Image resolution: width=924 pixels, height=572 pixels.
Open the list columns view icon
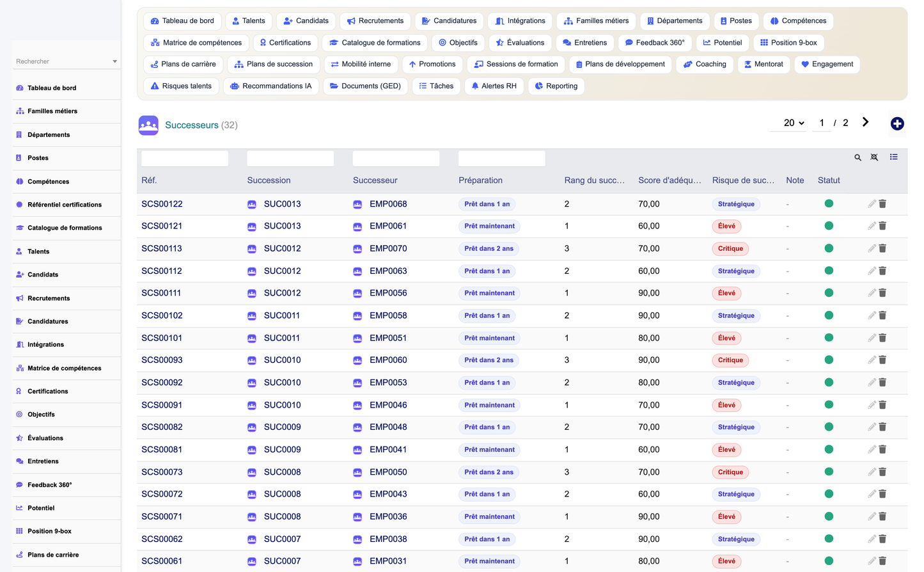(x=893, y=157)
